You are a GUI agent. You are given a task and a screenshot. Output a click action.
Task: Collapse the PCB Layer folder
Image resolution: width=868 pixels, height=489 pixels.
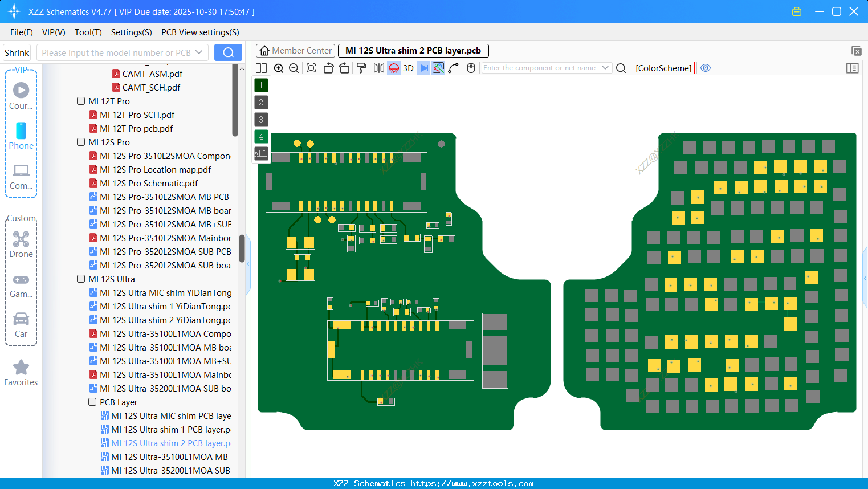(x=92, y=402)
